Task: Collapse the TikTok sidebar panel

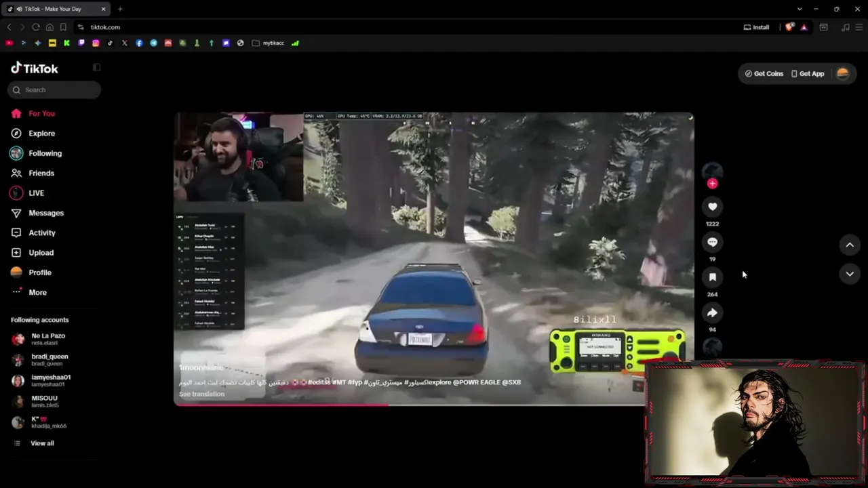Action: [x=96, y=67]
